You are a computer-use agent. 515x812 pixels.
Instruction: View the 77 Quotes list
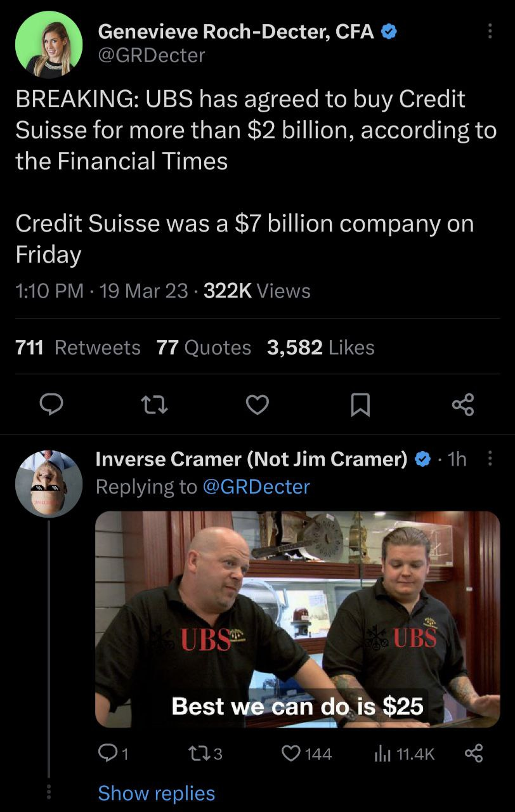click(204, 348)
